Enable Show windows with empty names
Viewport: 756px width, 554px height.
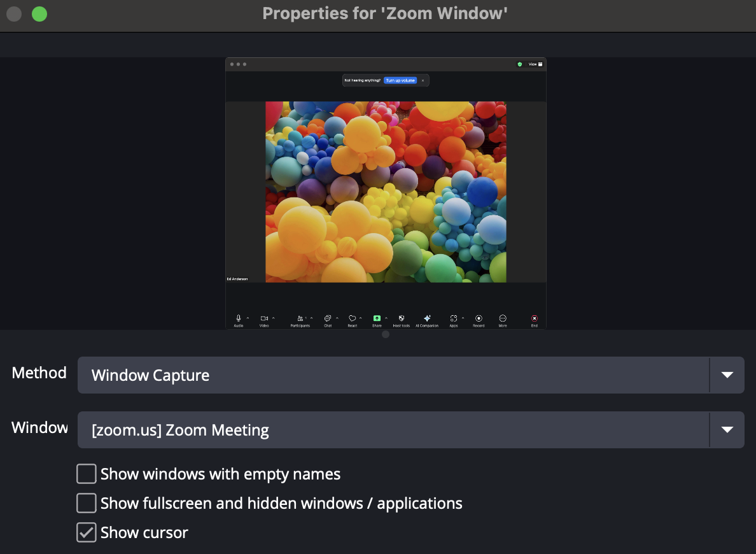[87, 474]
